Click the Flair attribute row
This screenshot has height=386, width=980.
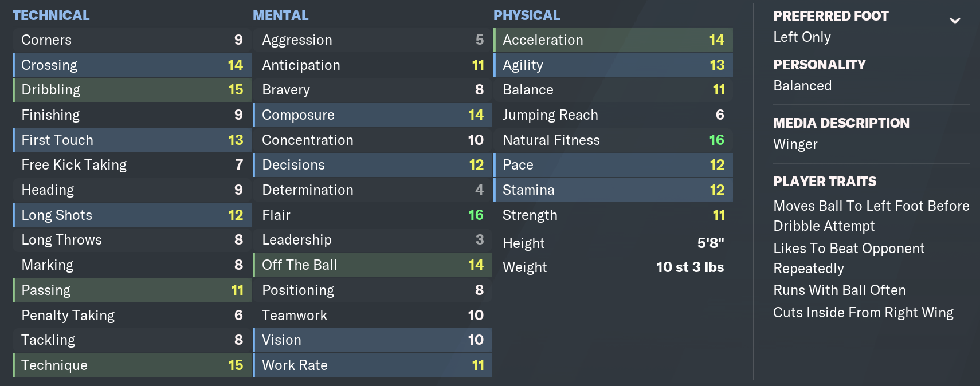pos(373,215)
